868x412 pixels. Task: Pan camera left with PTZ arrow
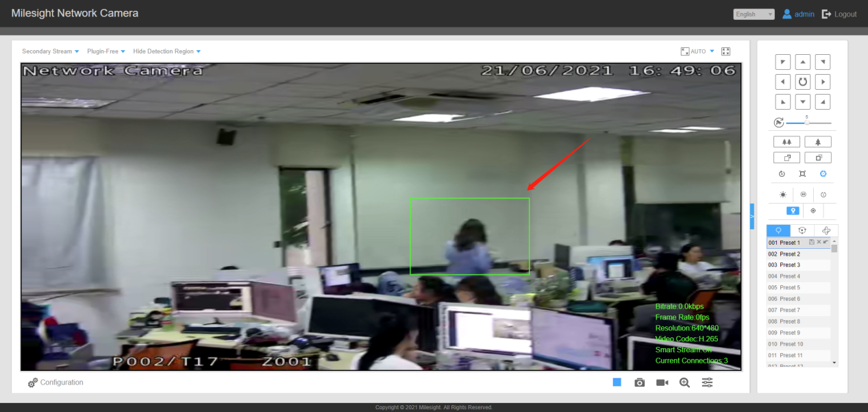782,82
